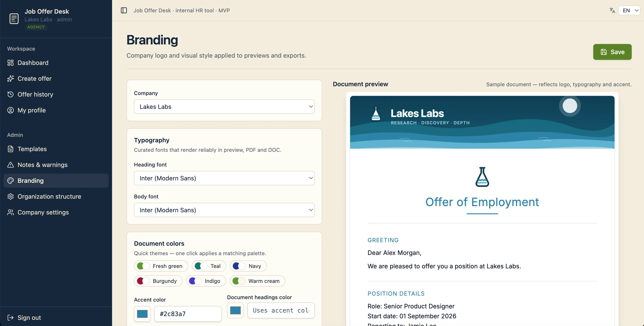Click the Notes & warnings triangle icon
The image size is (644, 326).
[x=11, y=165]
